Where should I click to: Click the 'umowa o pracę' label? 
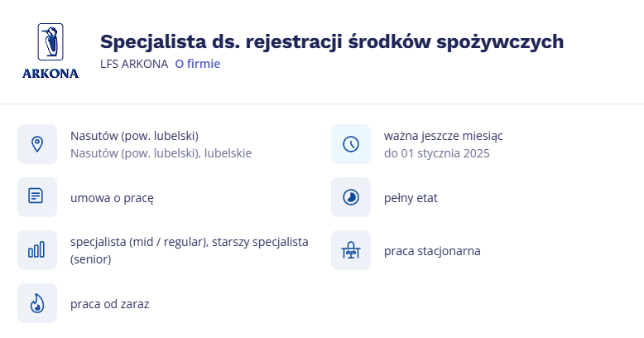[112, 198]
